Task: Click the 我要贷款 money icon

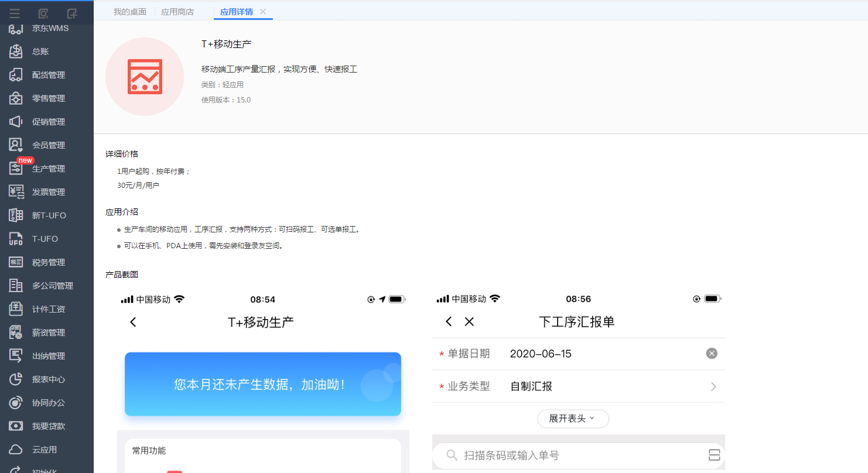Action: pos(16,426)
